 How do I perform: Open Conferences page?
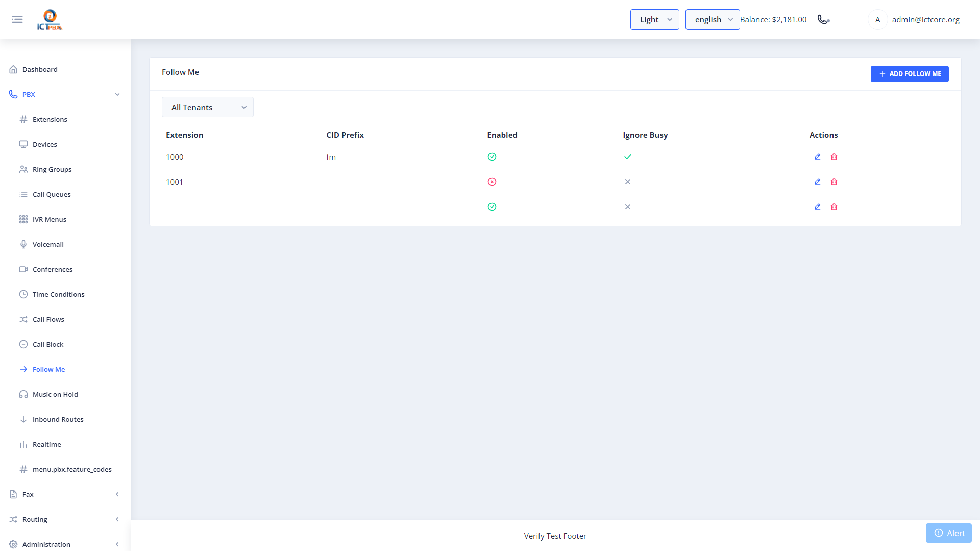tap(65, 269)
